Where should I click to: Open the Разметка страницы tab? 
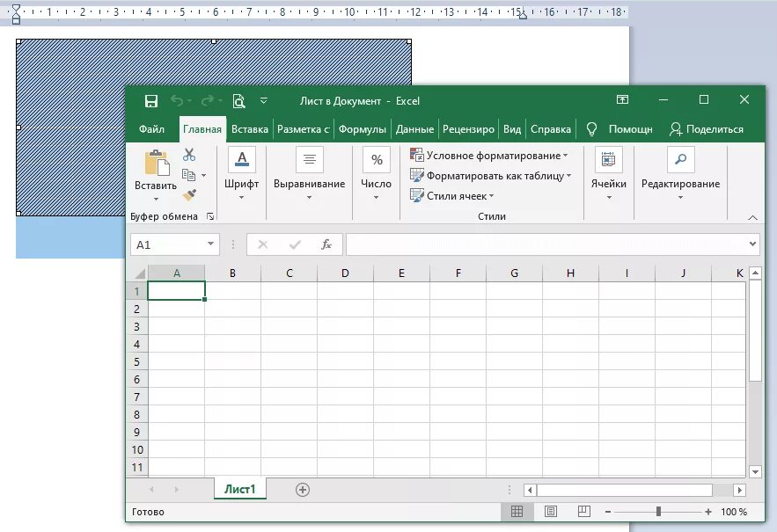[x=304, y=129]
